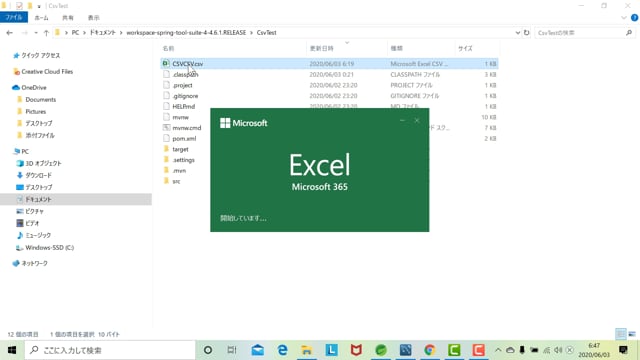
Task: Click CsvTest in the address breadcrumb
Action: (267, 33)
